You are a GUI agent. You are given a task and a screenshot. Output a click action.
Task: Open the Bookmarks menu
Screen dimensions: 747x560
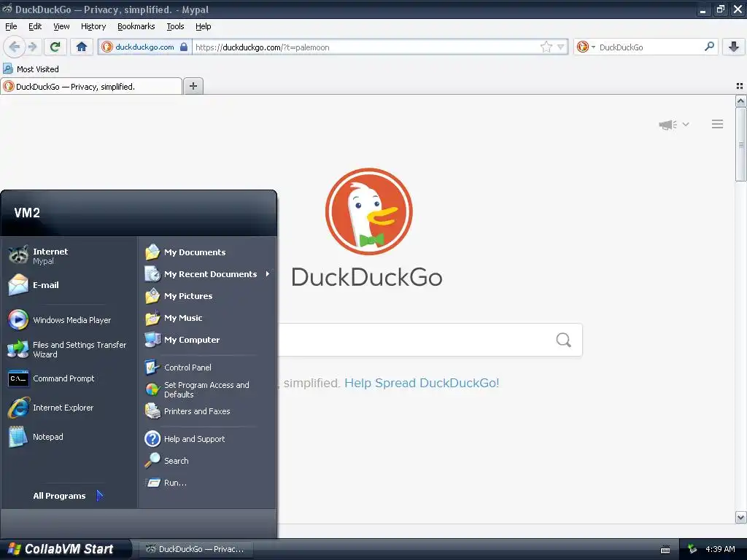[x=136, y=26]
